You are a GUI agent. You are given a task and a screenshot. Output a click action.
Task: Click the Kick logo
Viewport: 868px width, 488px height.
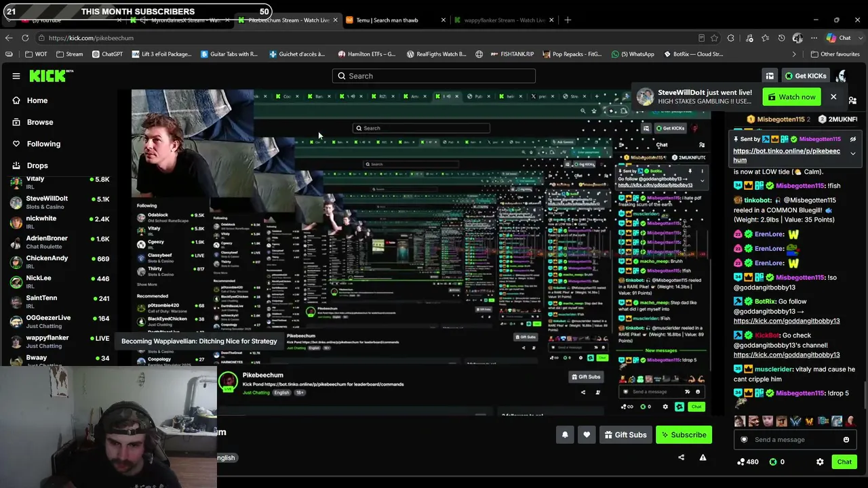52,76
